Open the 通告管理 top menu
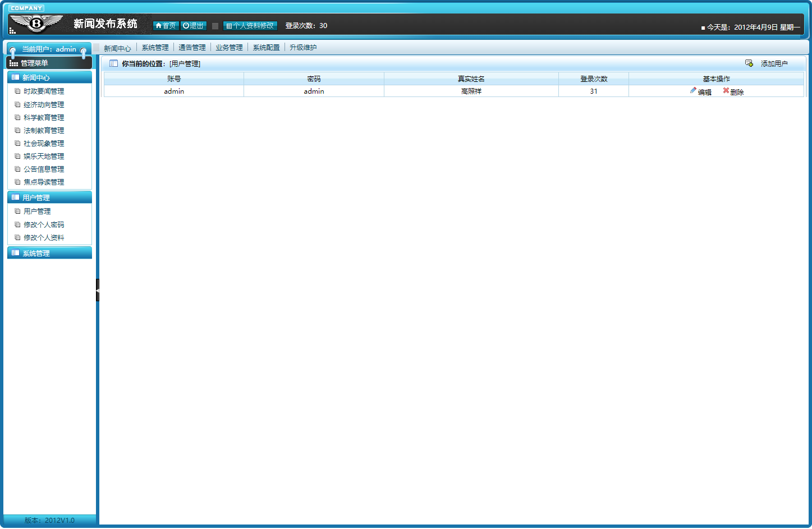Image resolution: width=812 pixels, height=529 pixels. [192, 48]
